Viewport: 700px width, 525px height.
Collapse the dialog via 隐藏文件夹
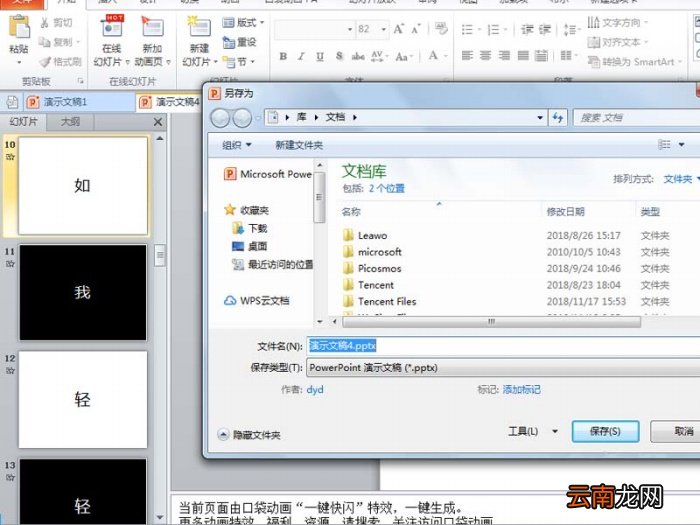(249, 435)
